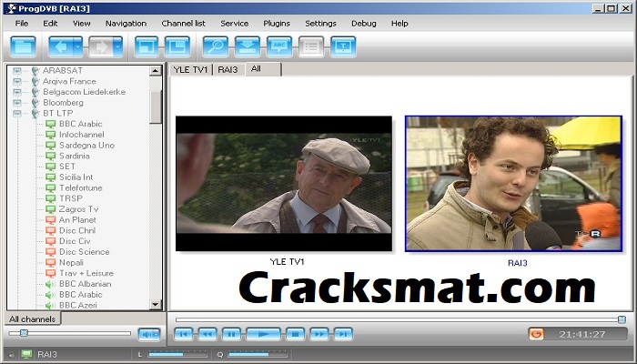Go forward with the right arrow toolbar button

click(x=101, y=46)
